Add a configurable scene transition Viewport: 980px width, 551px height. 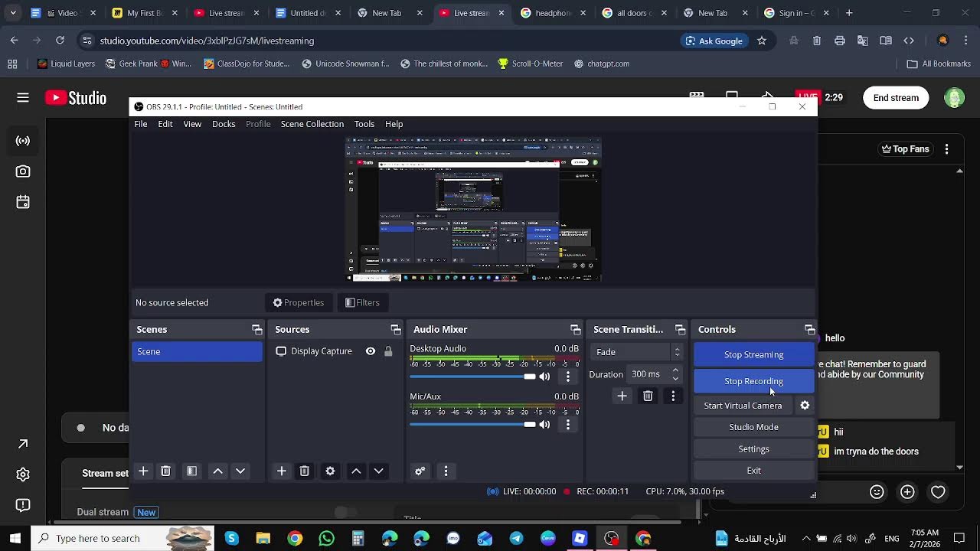(x=622, y=396)
